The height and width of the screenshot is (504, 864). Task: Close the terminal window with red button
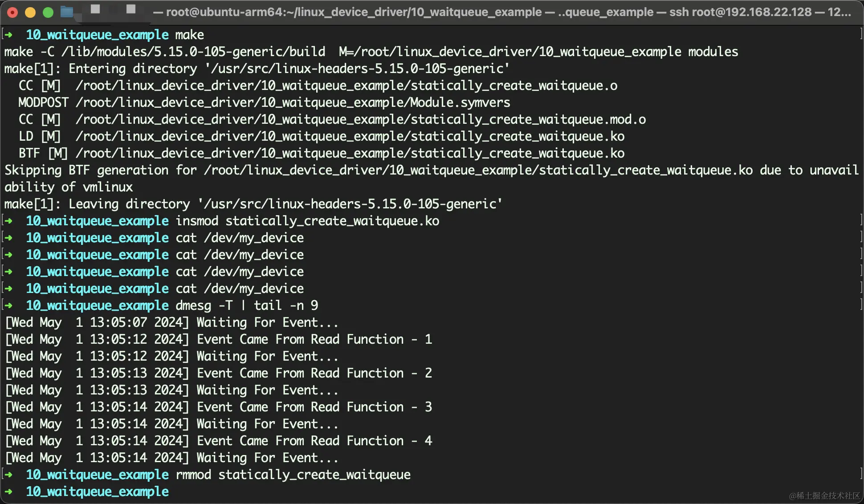pos(12,12)
